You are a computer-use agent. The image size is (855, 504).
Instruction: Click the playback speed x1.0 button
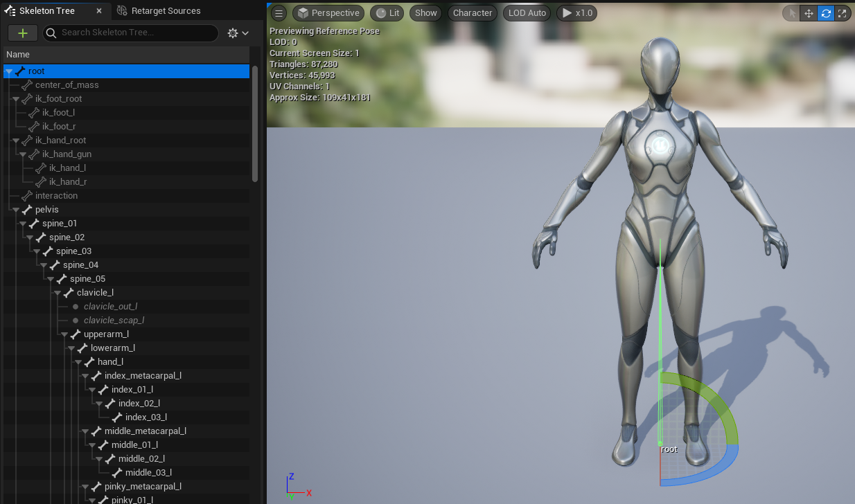click(x=576, y=13)
